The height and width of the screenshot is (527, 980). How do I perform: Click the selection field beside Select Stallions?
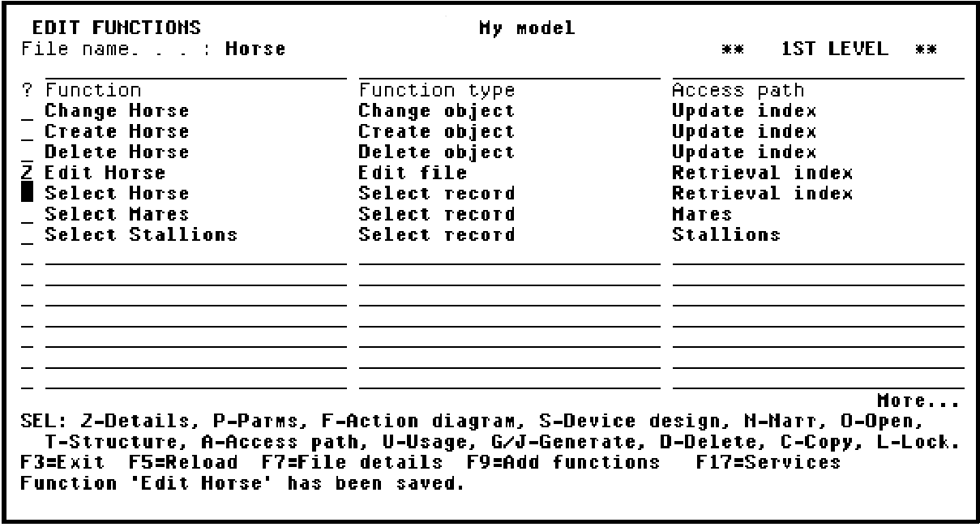(28, 235)
